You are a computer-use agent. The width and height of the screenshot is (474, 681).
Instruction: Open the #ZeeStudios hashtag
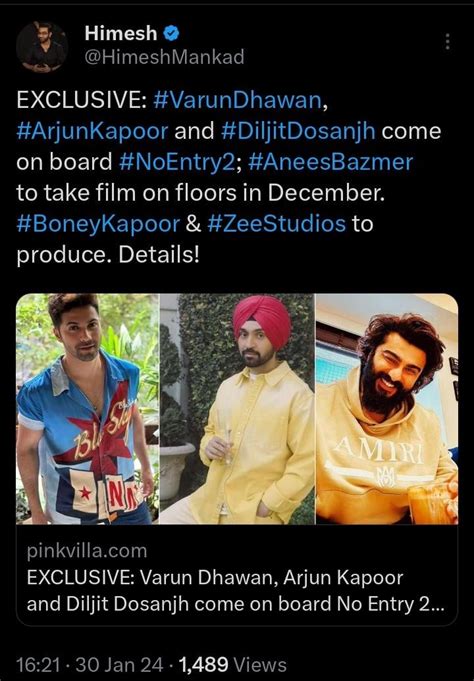pyautogui.click(x=276, y=224)
